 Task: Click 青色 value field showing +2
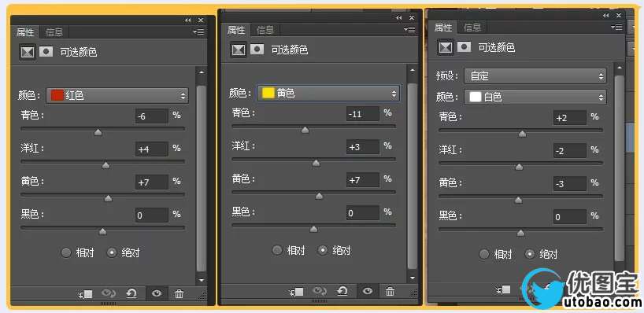pyautogui.click(x=570, y=118)
